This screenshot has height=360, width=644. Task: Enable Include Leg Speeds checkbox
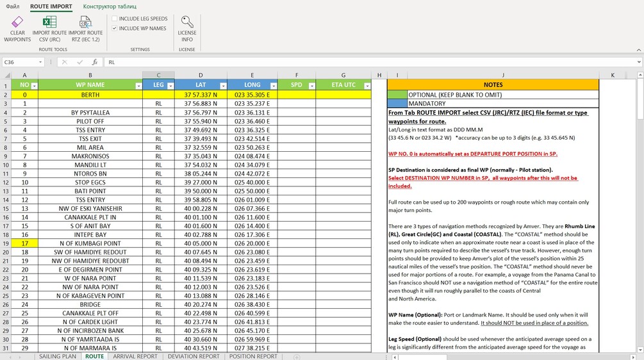115,19
